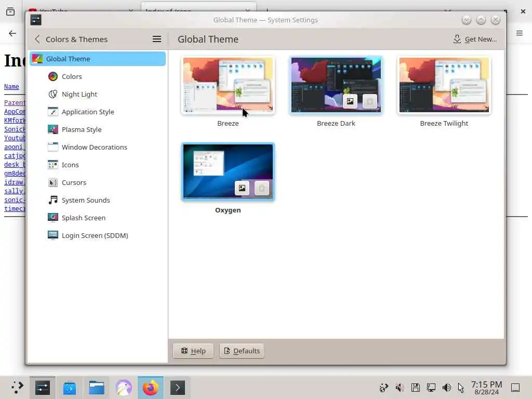Viewport: 532px width, 399px height.
Task: Click the Breeze Dark theme label
Action: point(336,123)
